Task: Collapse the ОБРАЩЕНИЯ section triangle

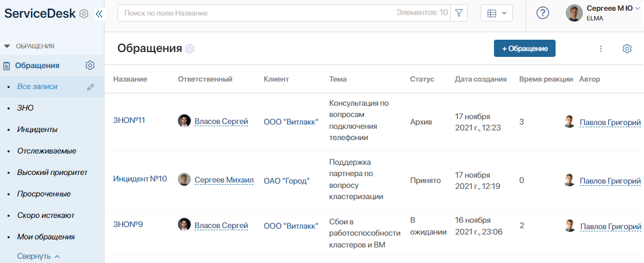Action: click(7, 46)
